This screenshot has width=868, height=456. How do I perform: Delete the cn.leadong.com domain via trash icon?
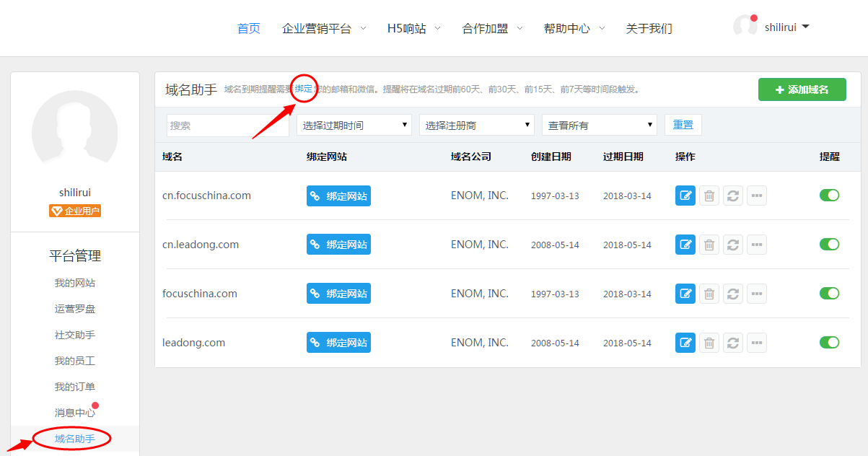pos(709,245)
